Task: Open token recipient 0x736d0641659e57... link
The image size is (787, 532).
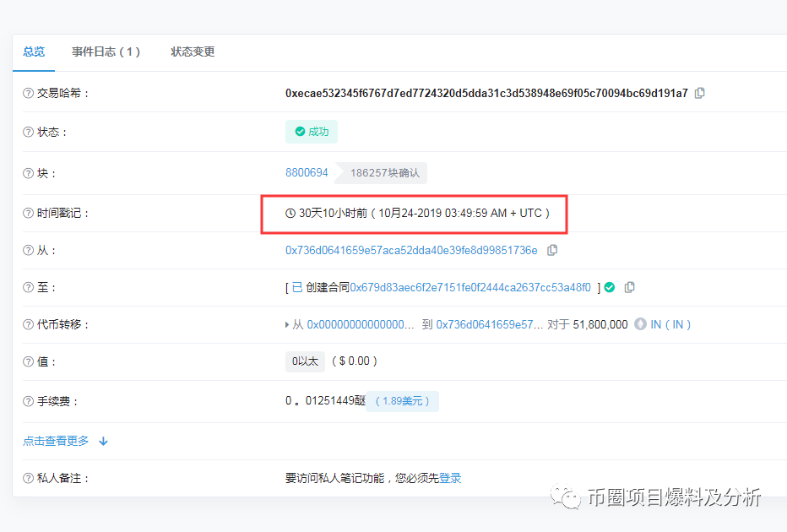Action: pos(490,324)
